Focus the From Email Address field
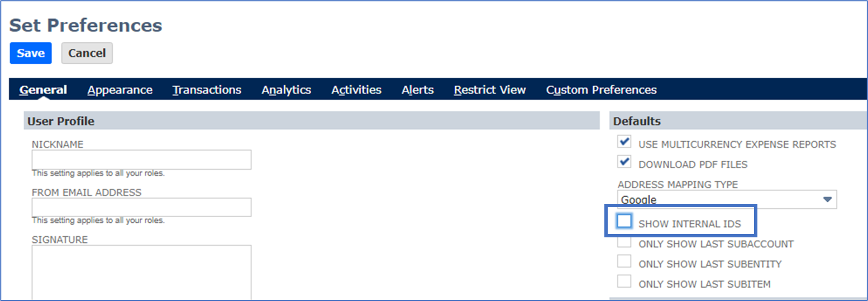Screen dimensions: 868x301 click(x=141, y=207)
